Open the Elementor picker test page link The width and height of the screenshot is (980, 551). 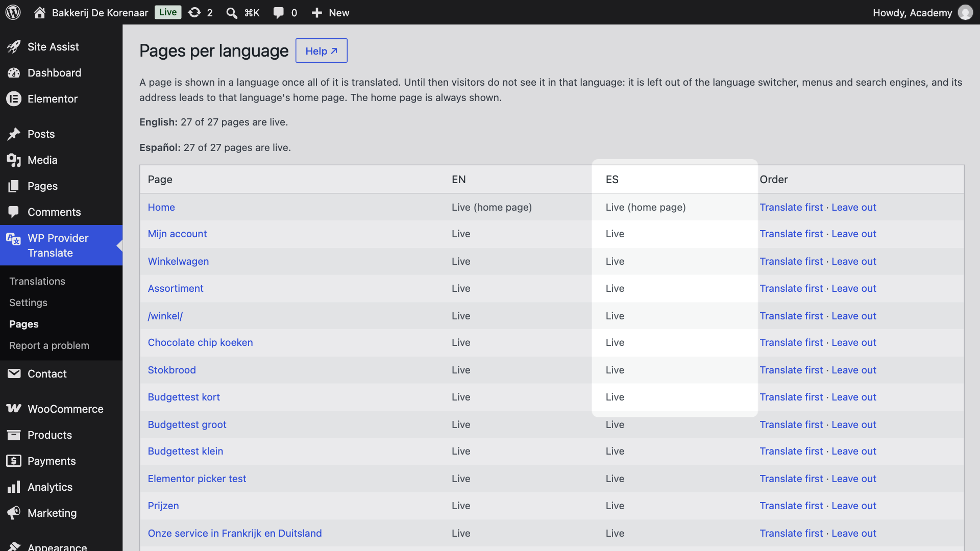click(x=197, y=479)
